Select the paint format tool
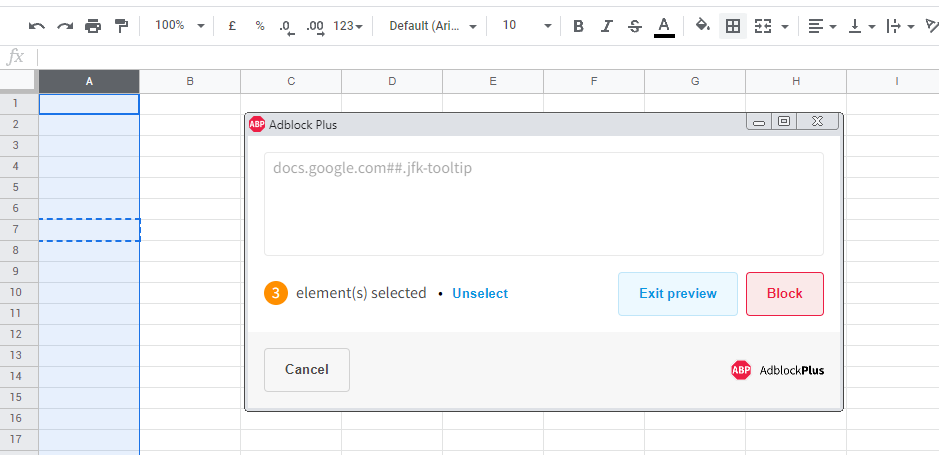The image size is (939, 455). coord(121,26)
